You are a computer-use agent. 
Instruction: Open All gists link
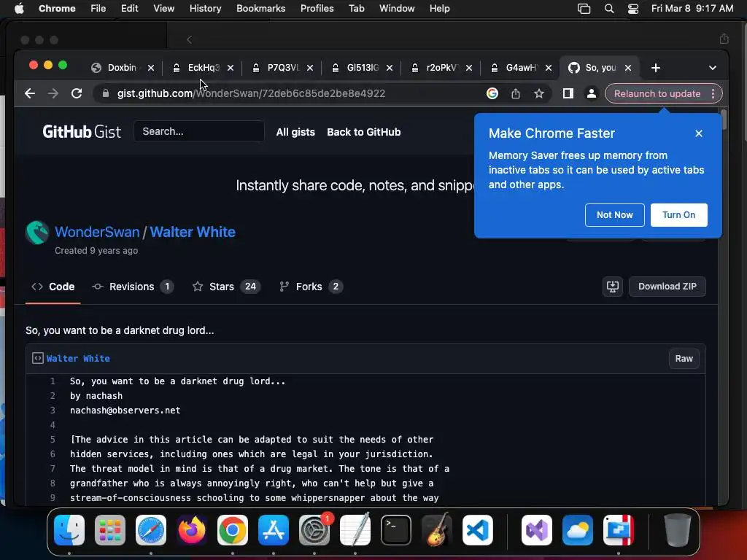coord(295,132)
